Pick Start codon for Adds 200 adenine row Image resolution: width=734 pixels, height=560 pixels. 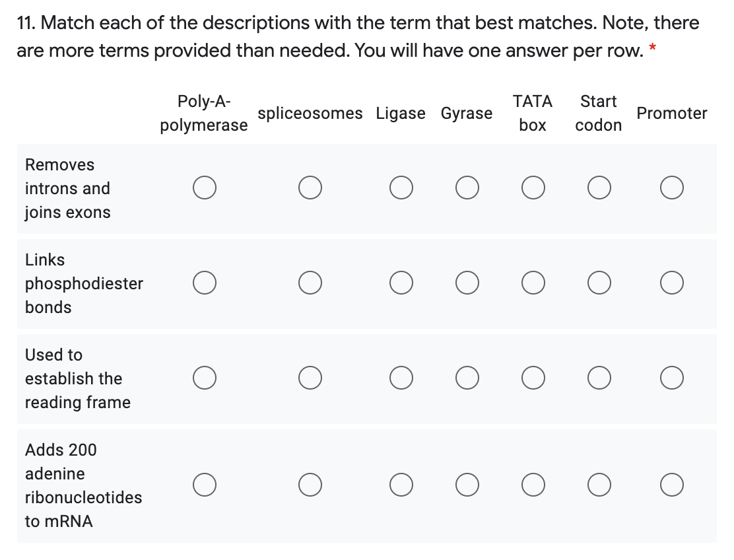tap(599, 485)
